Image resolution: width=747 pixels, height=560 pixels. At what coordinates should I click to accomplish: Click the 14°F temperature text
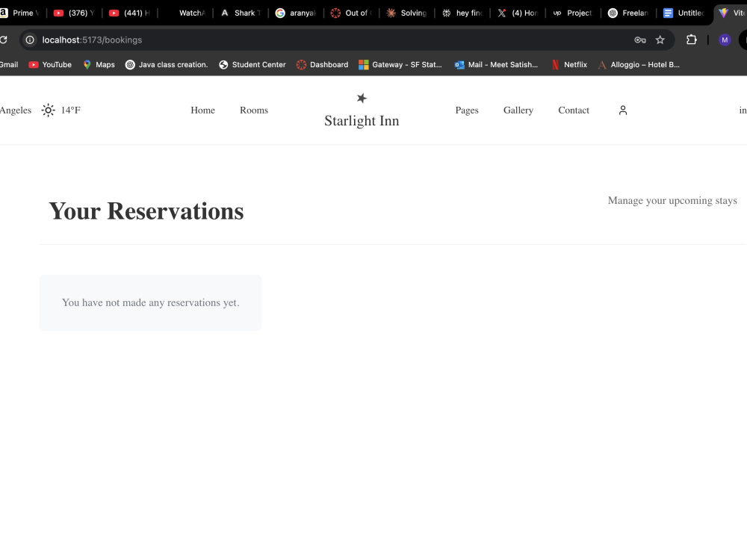tap(70, 110)
